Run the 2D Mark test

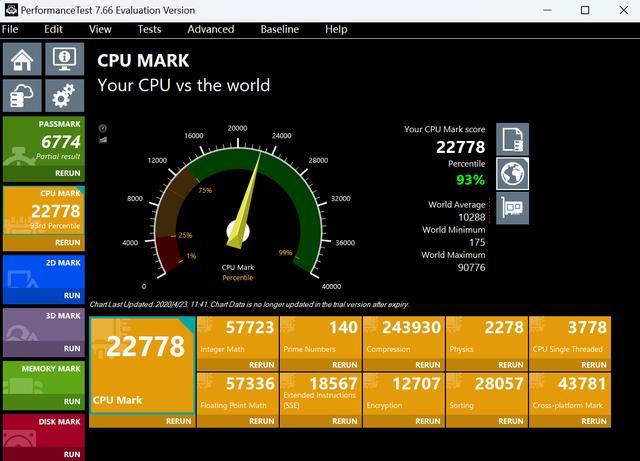71,296
